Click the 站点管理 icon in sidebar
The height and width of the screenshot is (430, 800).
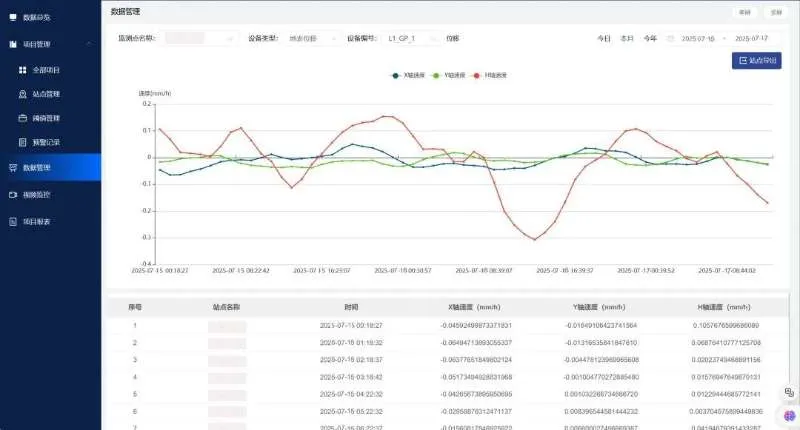point(22,94)
